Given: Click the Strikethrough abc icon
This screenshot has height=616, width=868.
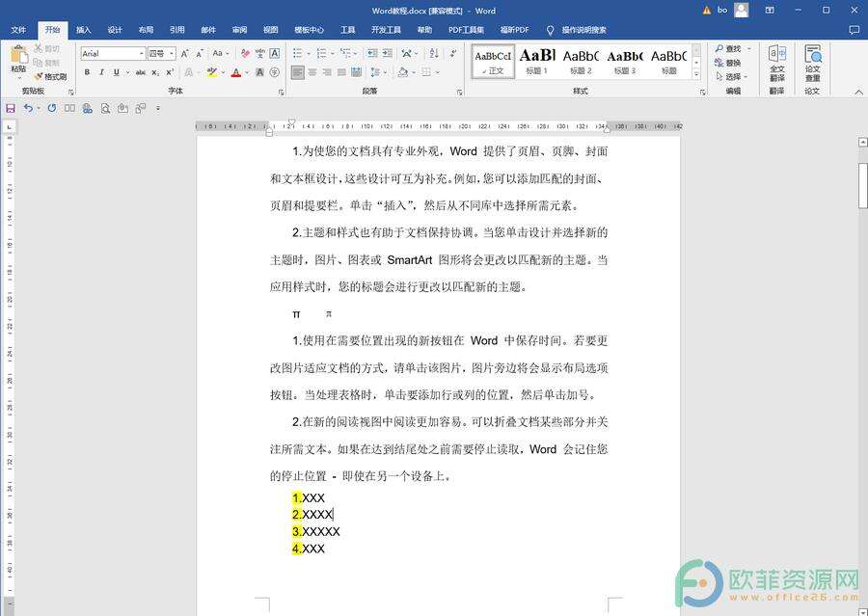Looking at the screenshot, I should (141, 72).
